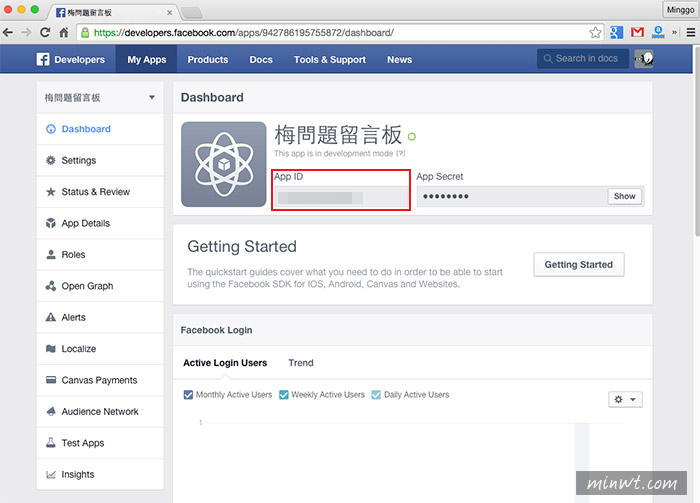
Task: Click the blue user badge extension icon
Action: tap(658, 32)
